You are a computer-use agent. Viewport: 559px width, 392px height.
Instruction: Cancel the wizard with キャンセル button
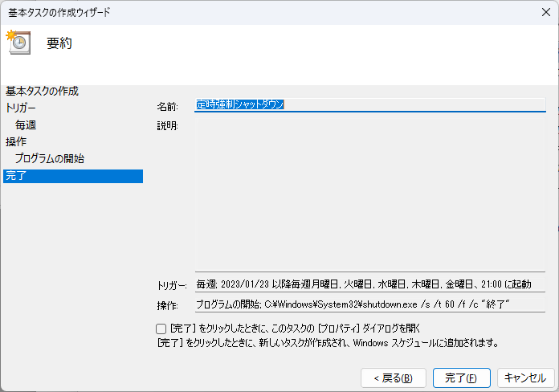(525, 378)
